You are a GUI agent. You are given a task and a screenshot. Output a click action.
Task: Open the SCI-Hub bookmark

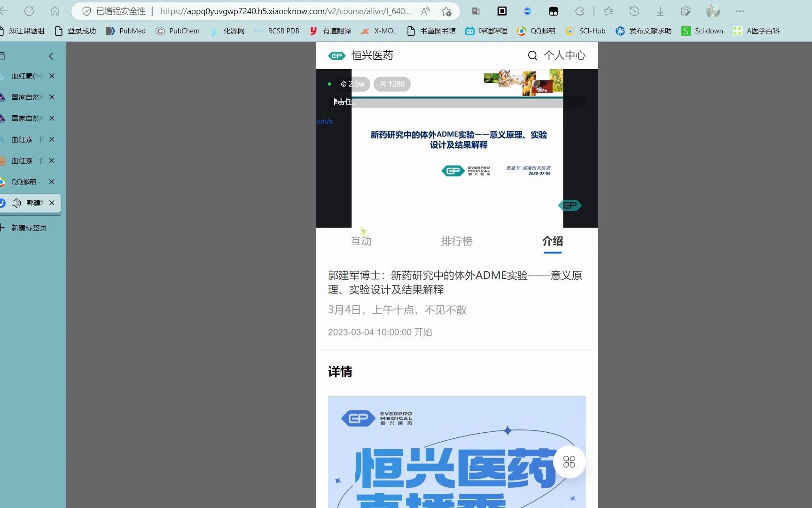(585, 31)
